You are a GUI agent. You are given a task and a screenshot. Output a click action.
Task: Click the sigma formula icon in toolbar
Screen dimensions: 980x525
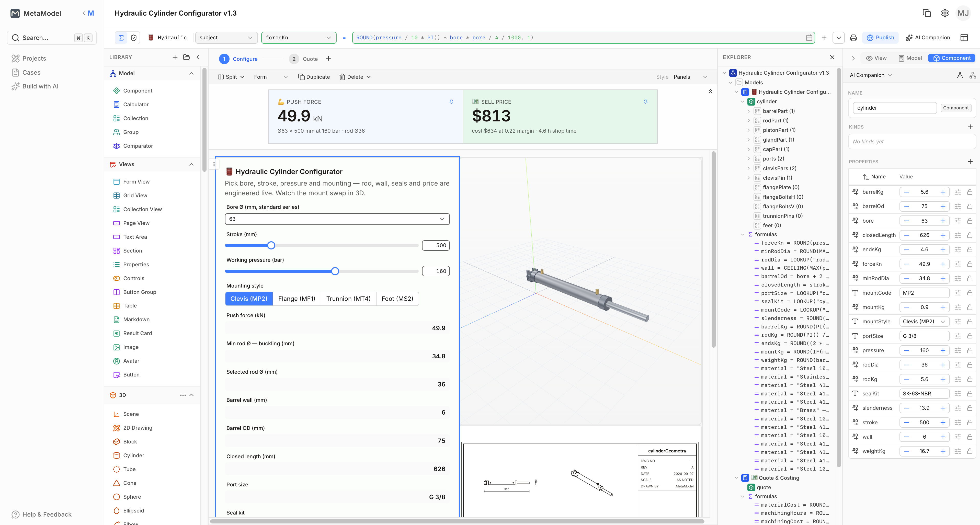(121, 38)
